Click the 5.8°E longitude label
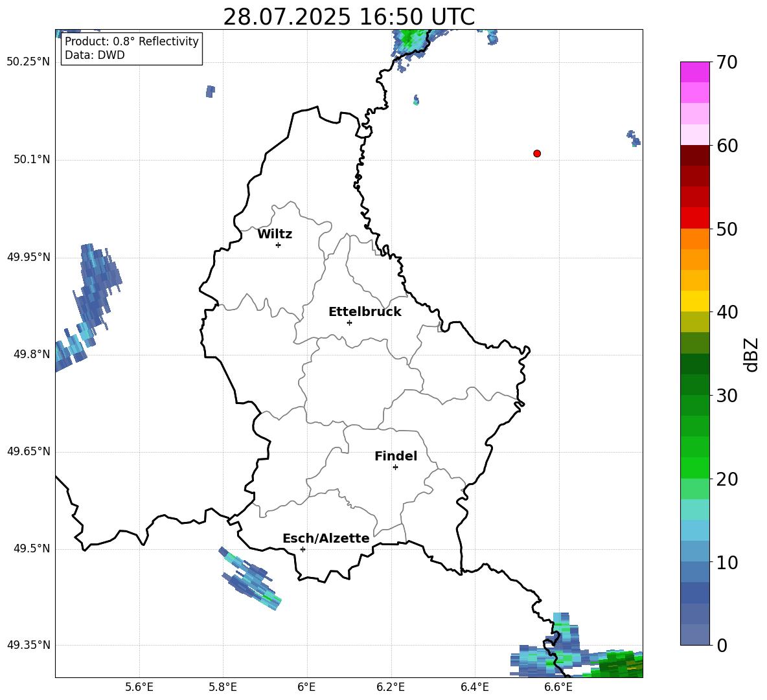Screen dimensions: 767x700 click(223, 687)
